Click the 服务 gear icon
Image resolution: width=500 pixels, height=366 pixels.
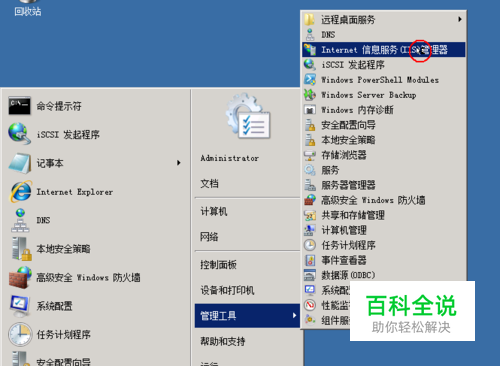(310, 170)
